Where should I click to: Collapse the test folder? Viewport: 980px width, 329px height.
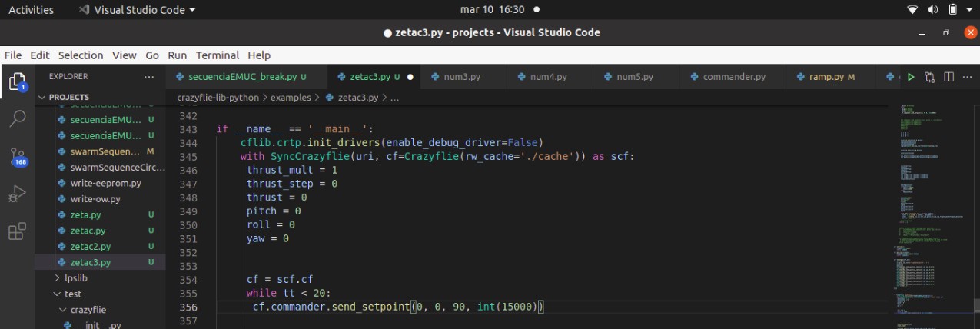[x=72, y=294]
